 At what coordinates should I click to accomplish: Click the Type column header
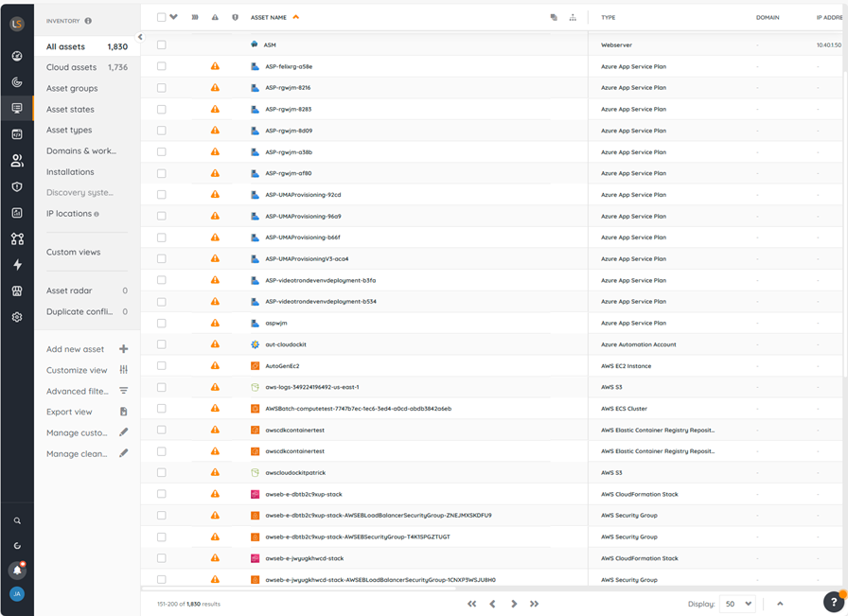tap(609, 17)
